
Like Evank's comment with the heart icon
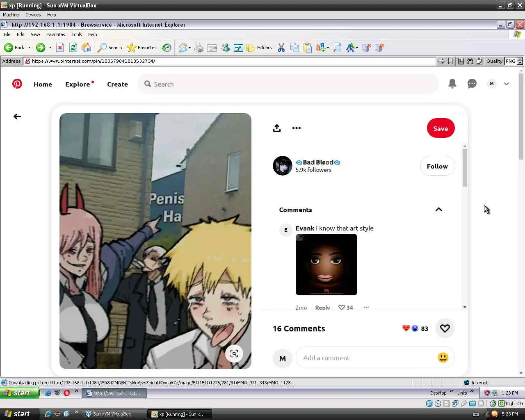pos(341,308)
